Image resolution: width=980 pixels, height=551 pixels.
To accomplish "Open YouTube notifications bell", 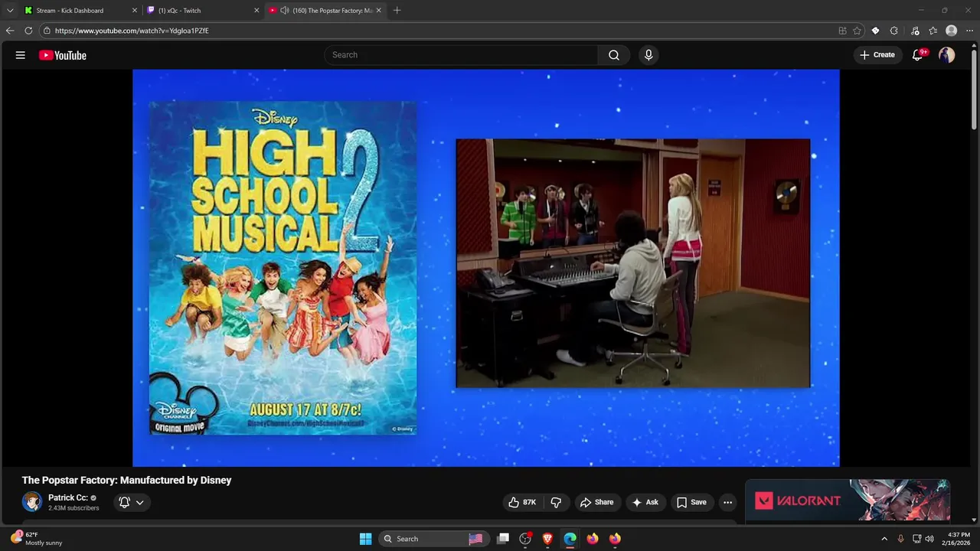I will [919, 55].
